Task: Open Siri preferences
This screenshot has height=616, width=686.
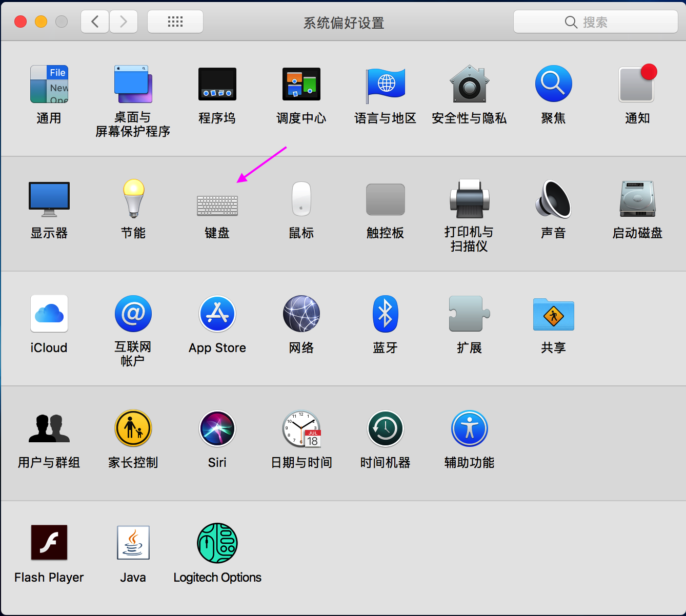Action: [x=217, y=428]
